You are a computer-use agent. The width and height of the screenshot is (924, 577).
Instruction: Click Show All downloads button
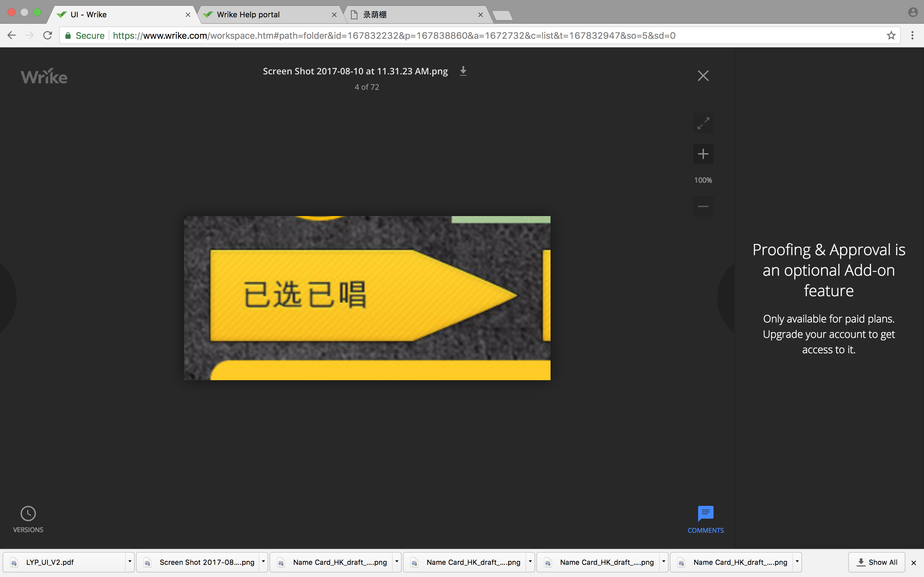click(877, 562)
